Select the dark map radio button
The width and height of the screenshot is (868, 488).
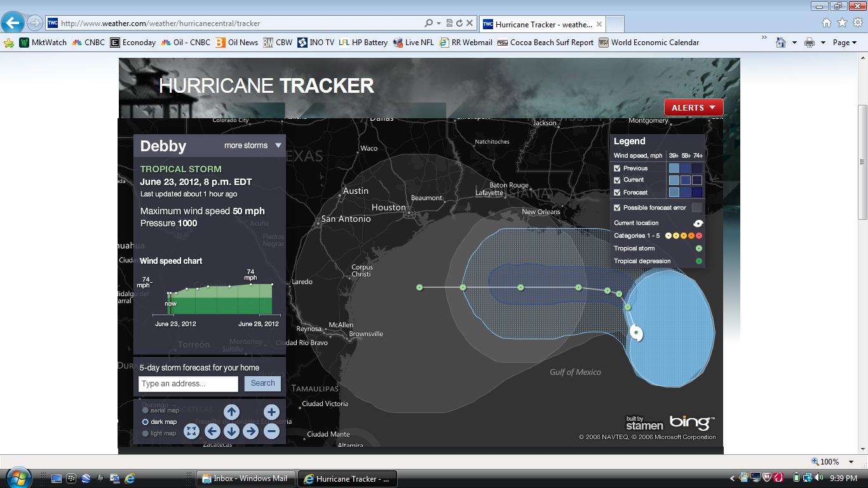(146, 422)
